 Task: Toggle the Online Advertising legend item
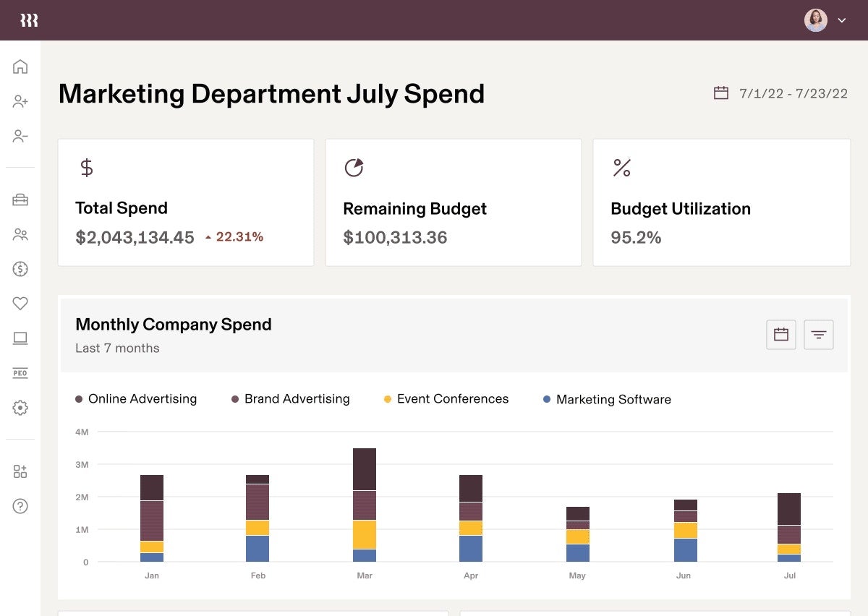point(137,399)
